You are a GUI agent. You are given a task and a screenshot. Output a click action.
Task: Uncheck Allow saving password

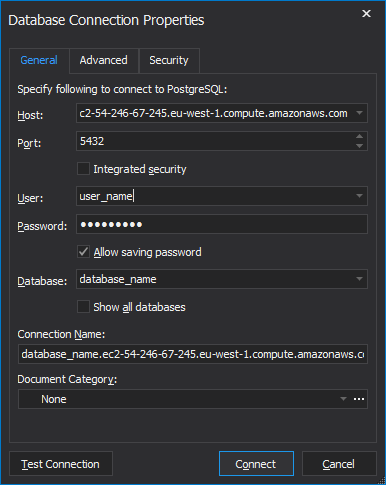(x=83, y=252)
